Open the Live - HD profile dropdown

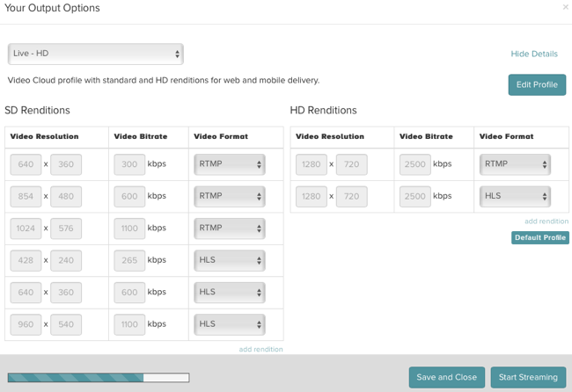96,54
